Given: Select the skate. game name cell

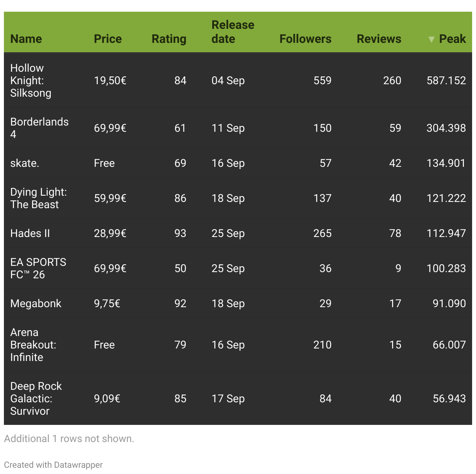Looking at the screenshot, I should coord(25,163).
